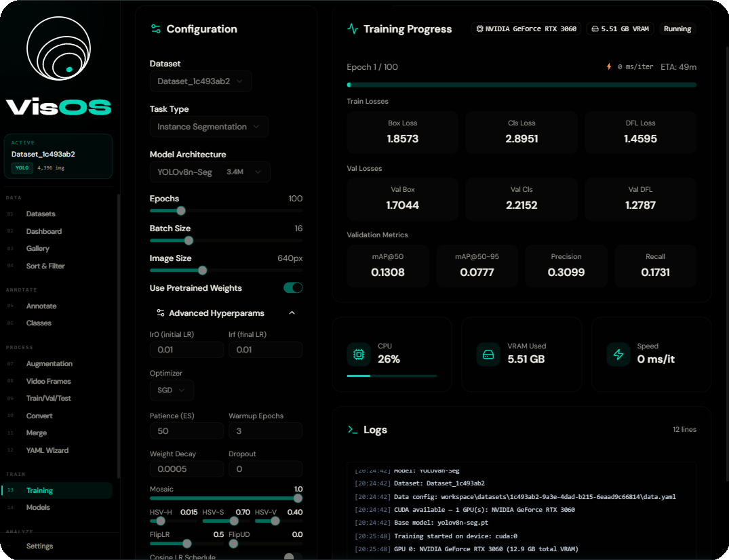The height and width of the screenshot is (560, 729).
Task: Click the Box Loss 1.8573 card
Action: tap(403, 132)
